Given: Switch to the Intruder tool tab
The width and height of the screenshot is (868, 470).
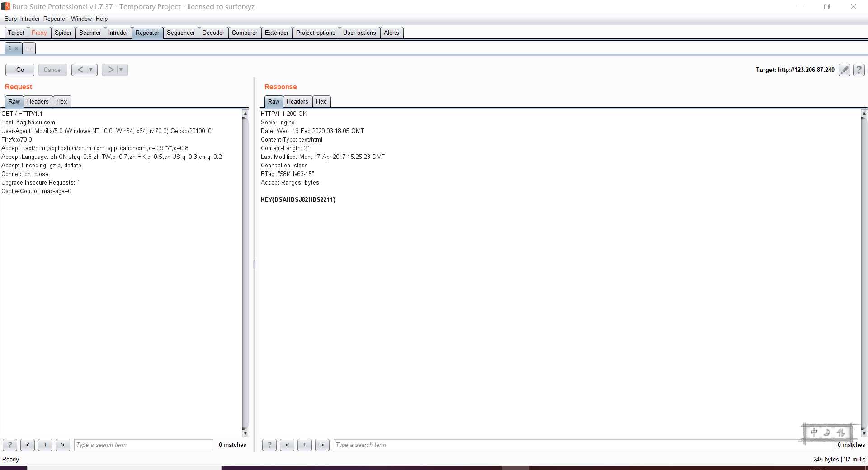Looking at the screenshot, I should tap(118, 33).
